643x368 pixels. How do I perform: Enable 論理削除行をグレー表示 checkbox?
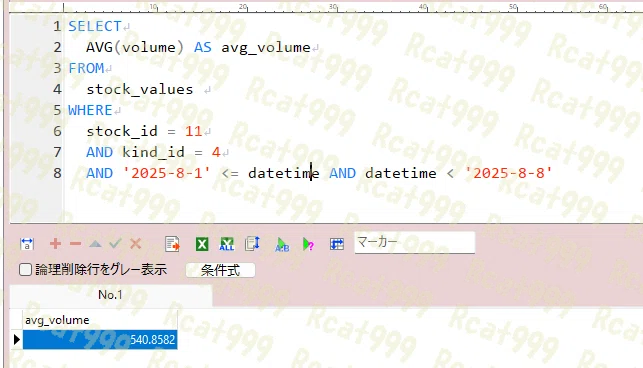(x=25, y=270)
